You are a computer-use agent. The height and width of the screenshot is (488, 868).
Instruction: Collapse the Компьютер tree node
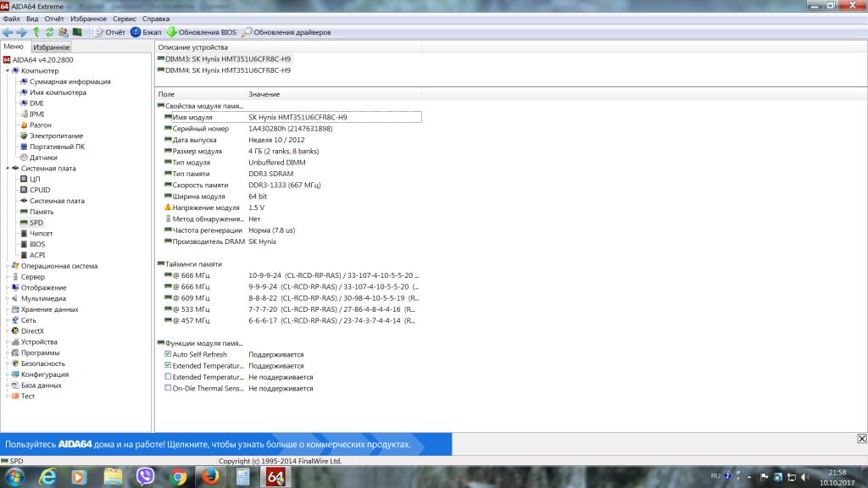click(7, 71)
